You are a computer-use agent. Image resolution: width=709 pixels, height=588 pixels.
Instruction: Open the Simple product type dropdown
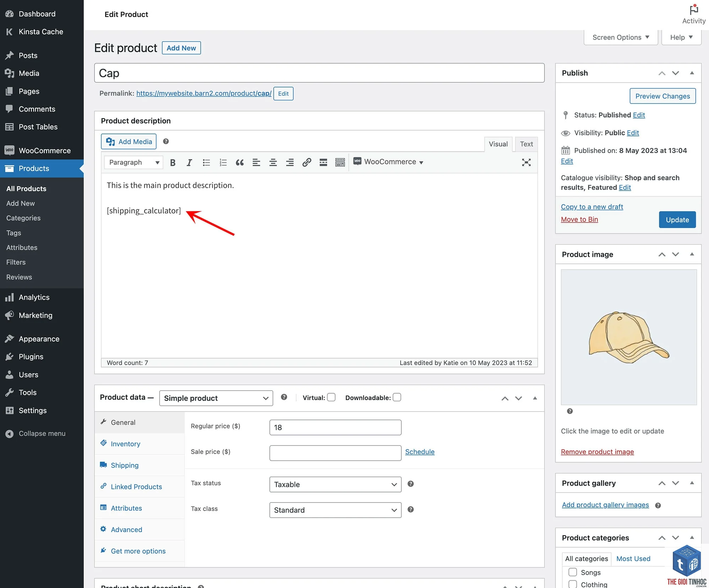point(216,398)
